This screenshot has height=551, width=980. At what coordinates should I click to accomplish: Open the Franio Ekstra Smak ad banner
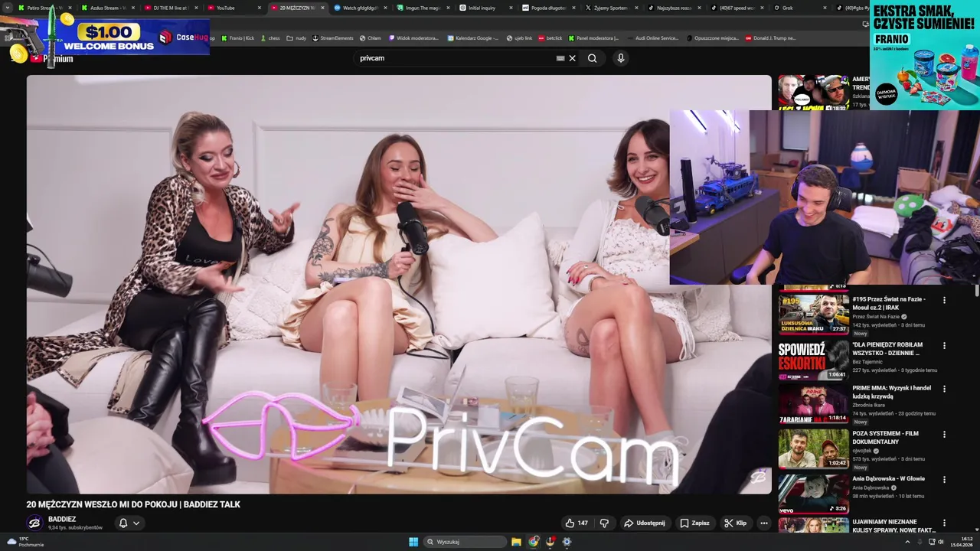(x=925, y=55)
